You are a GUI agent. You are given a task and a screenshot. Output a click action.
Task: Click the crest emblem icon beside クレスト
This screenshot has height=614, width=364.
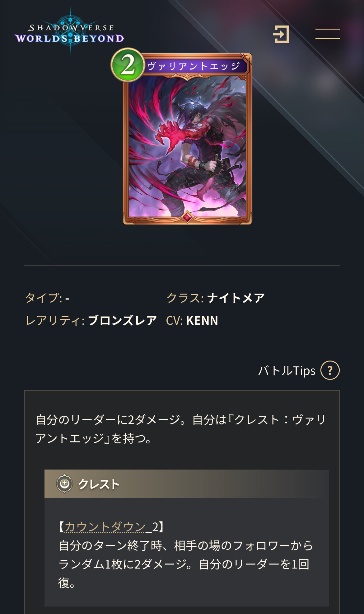point(64,484)
